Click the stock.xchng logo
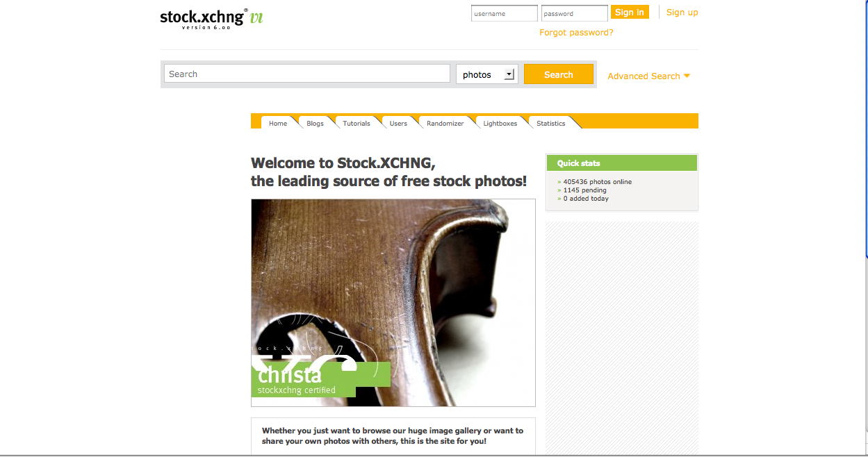Screen dimensions: 868x457 tap(211, 17)
